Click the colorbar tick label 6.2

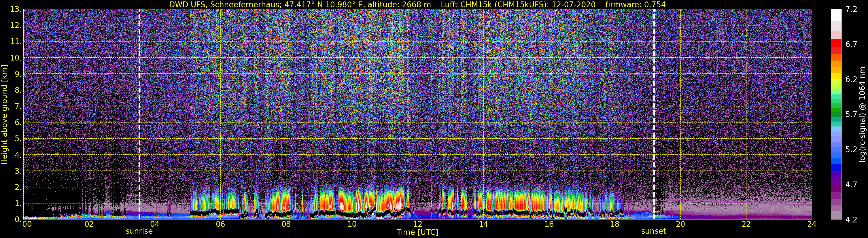(851, 79)
